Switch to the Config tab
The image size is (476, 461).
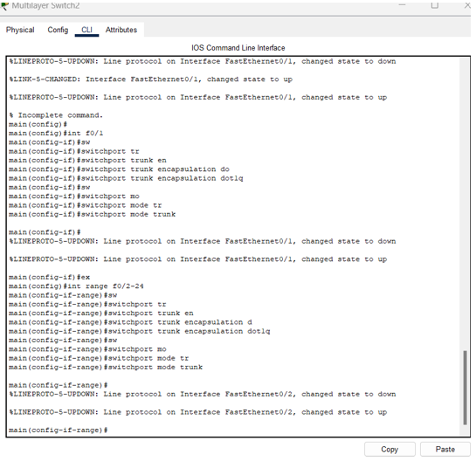click(58, 30)
